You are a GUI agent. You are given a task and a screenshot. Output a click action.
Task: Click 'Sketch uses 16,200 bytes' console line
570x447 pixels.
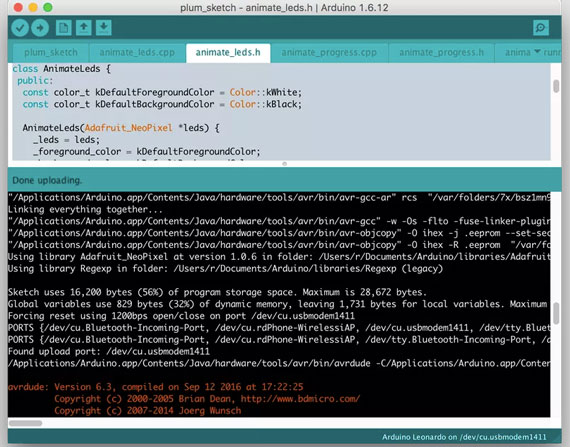point(217,293)
